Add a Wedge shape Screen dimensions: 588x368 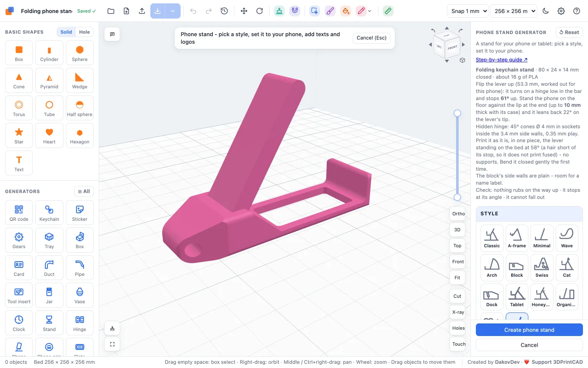(x=80, y=81)
